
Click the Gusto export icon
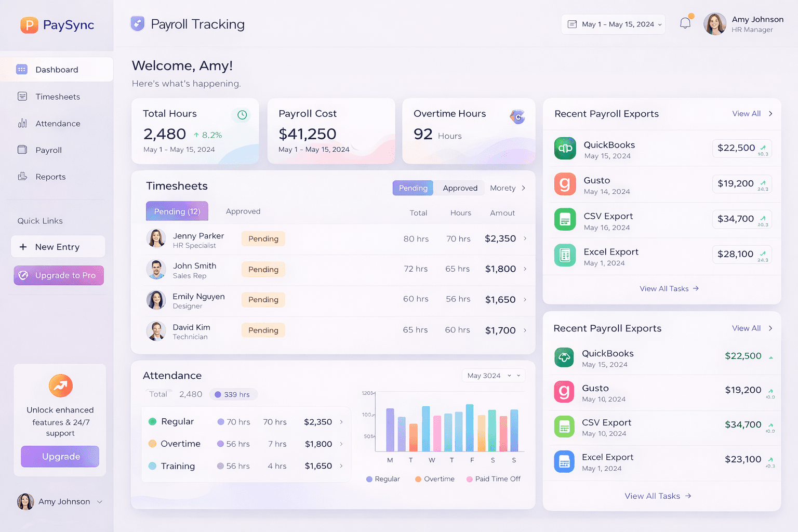point(565,184)
